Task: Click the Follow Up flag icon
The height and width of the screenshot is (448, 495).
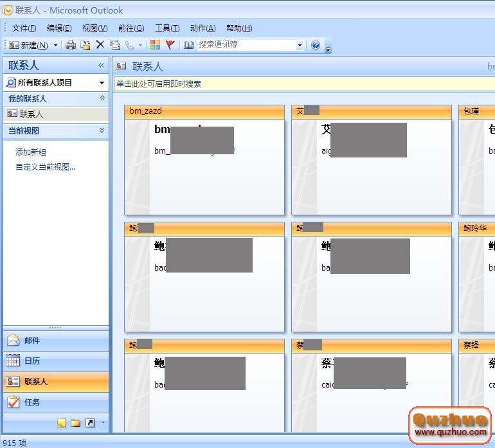Action: [170, 45]
